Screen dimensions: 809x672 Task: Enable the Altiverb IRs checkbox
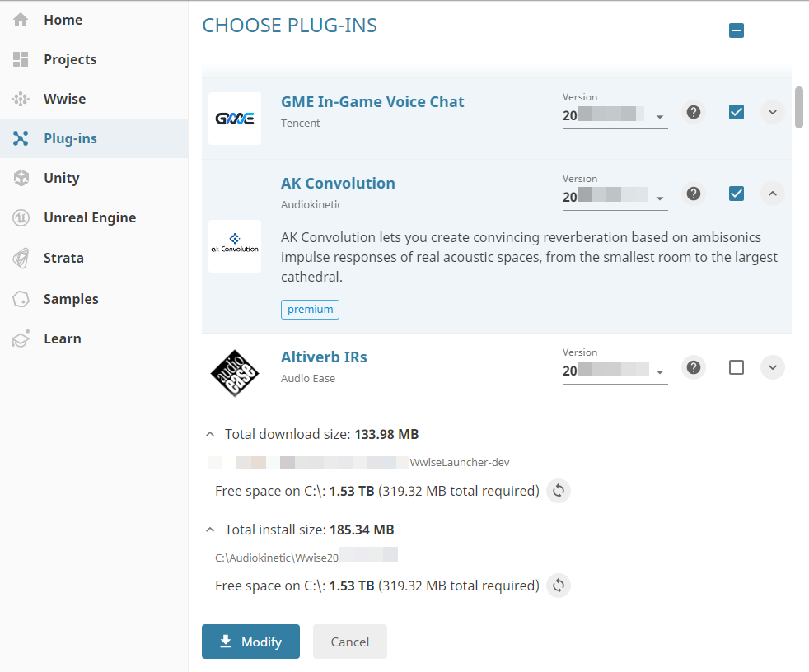point(737,367)
